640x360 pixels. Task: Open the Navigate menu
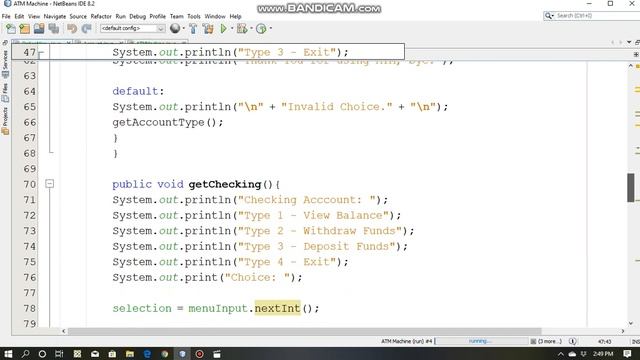(x=55, y=16)
